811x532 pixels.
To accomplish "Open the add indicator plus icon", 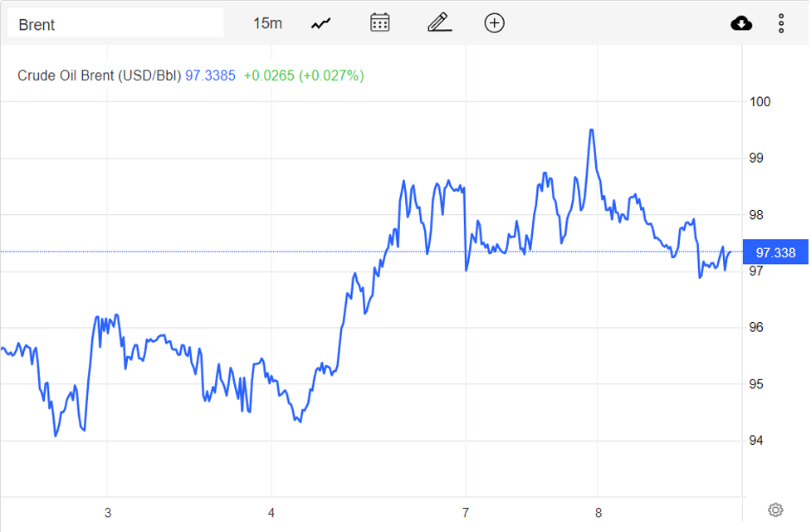I will click(494, 22).
